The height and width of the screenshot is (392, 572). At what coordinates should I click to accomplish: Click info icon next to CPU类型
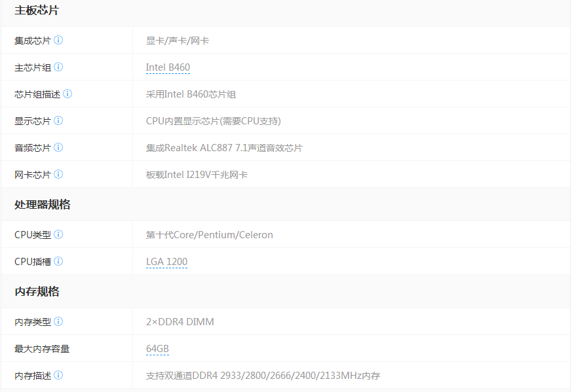click(58, 235)
